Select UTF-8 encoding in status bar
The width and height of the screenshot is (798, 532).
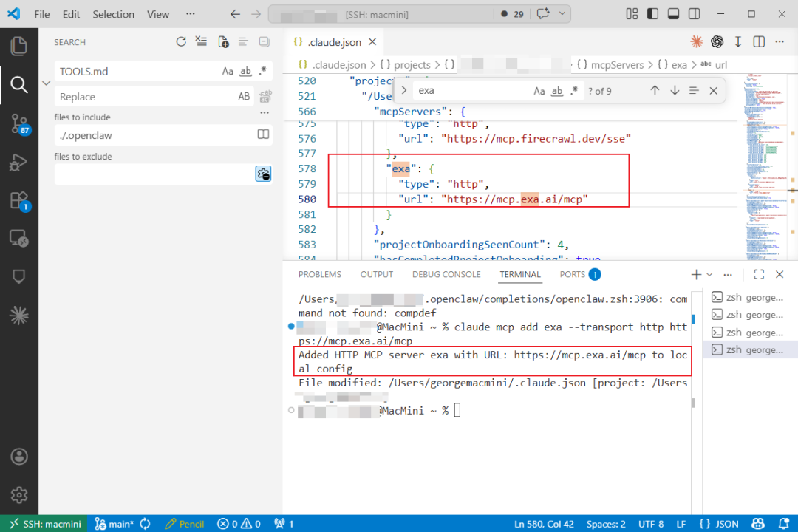pyautogui.click(x=651, y=523)
